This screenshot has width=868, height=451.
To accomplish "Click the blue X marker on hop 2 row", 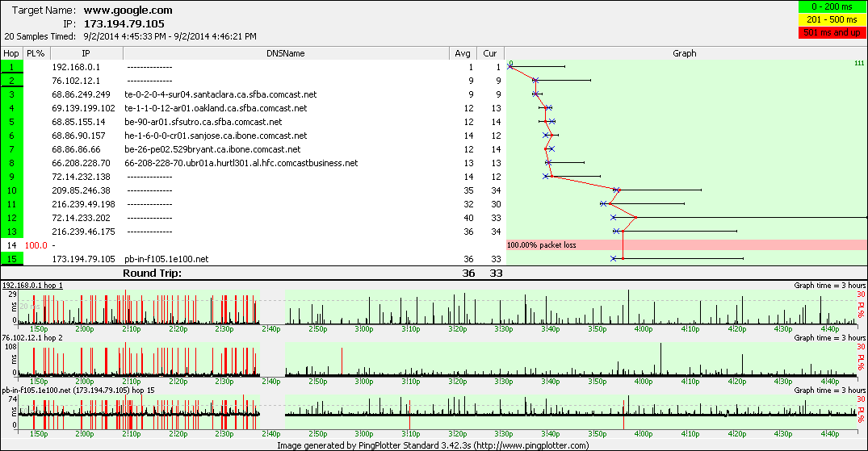I will 535,81.
